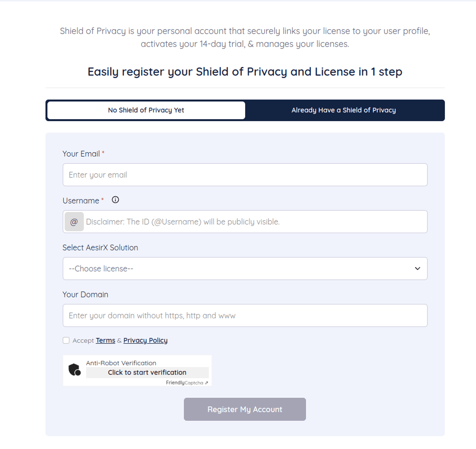Select the No Shield of Privacy Yet tab

click(x=146, y=110)
